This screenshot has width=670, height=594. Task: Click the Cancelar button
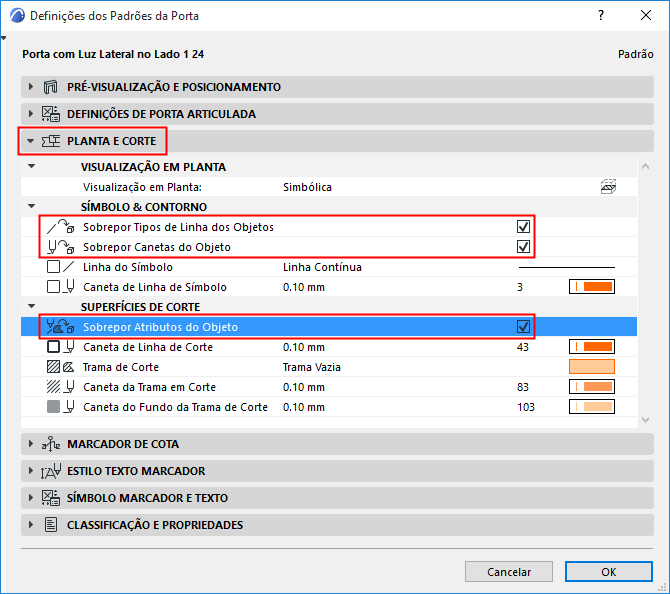[509, 572]
